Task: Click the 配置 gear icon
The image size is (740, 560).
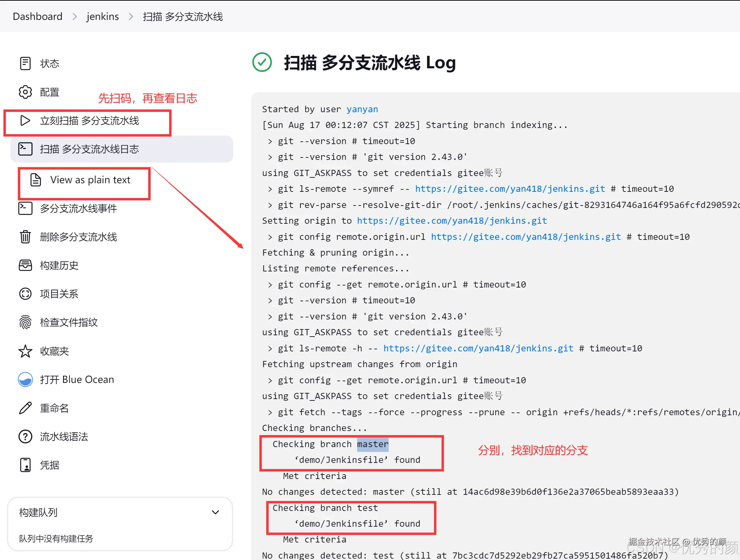Action: click(25, 92)
